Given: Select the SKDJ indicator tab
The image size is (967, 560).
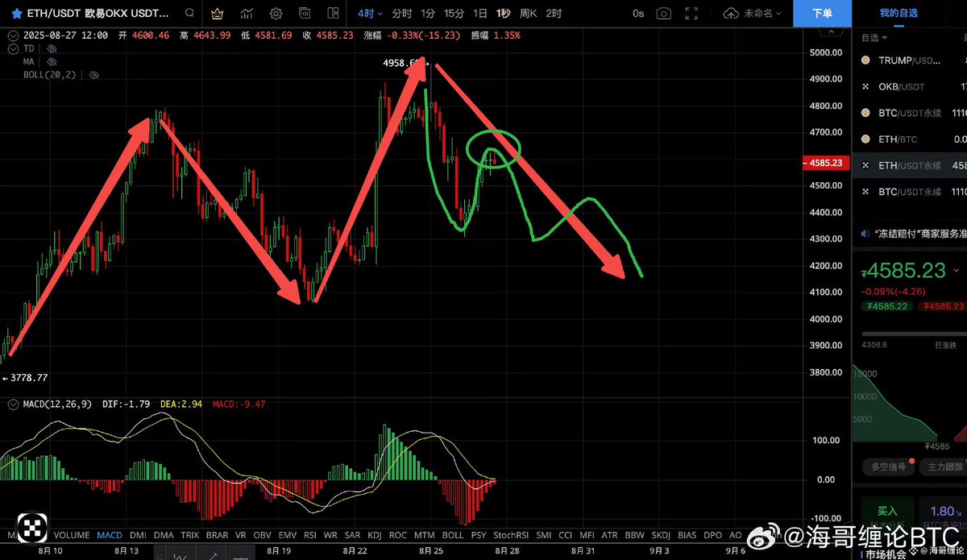Looking at the screenshot, I should coord(661,535).
